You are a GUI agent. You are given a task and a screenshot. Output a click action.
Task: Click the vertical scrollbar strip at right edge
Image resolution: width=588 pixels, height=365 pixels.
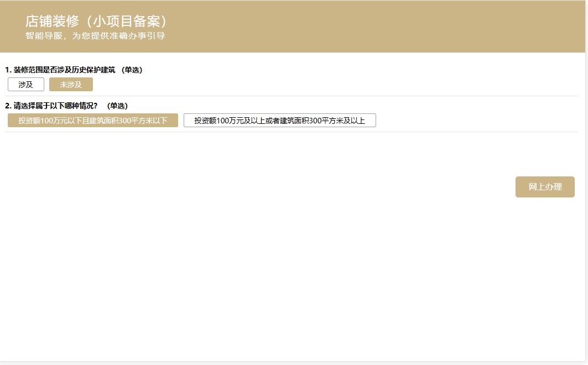click(586, 182)
